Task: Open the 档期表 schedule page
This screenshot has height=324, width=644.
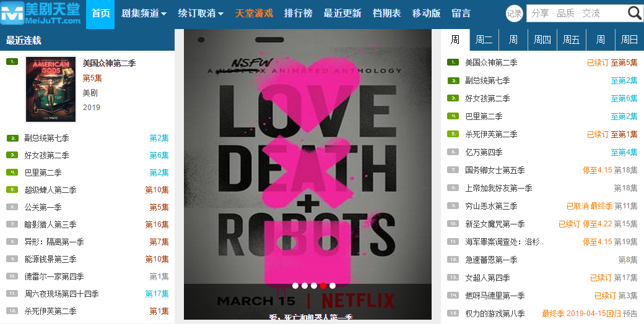Action: [386, 14]
